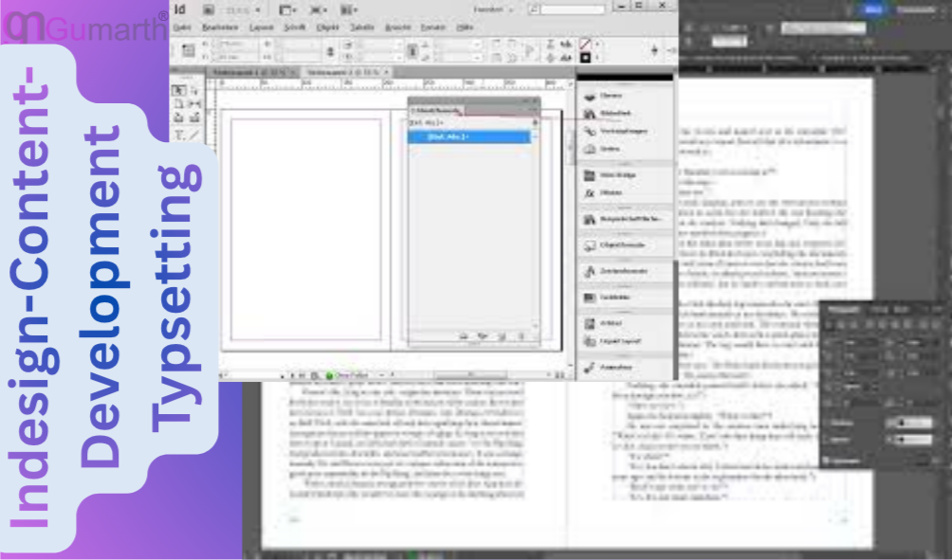This screenshot has width=952, height=560.
Task: Open the Datei menu
Action: coord(182,27)
